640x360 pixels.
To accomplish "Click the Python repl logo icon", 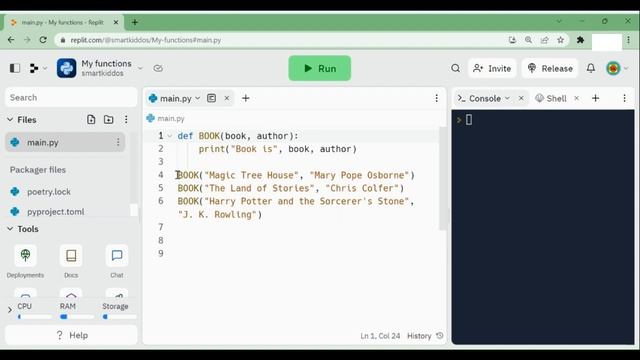I will point(67,68).
